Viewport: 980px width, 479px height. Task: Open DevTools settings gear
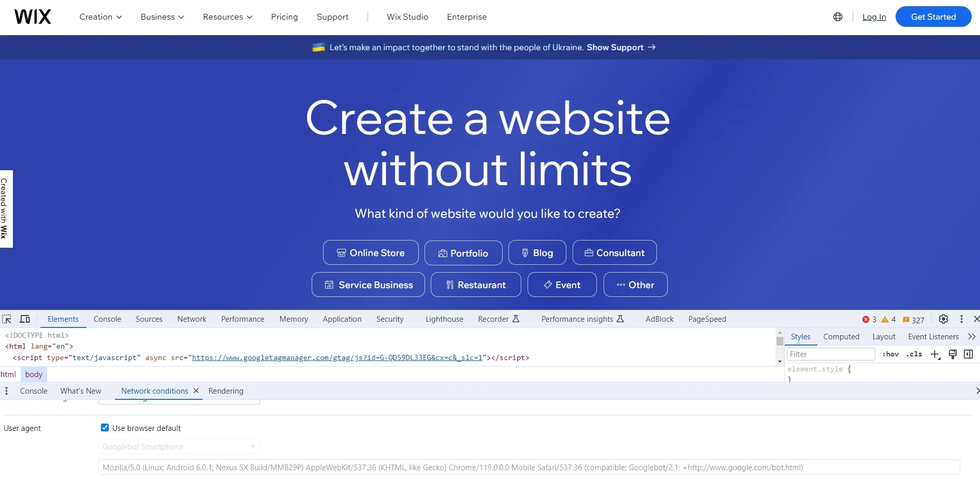(x=943, y=319)
